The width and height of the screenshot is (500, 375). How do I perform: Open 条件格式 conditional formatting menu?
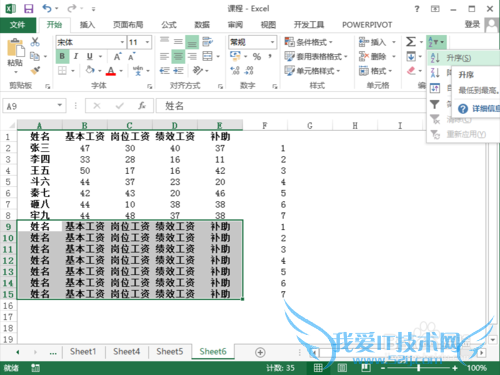tap(308, 42)
